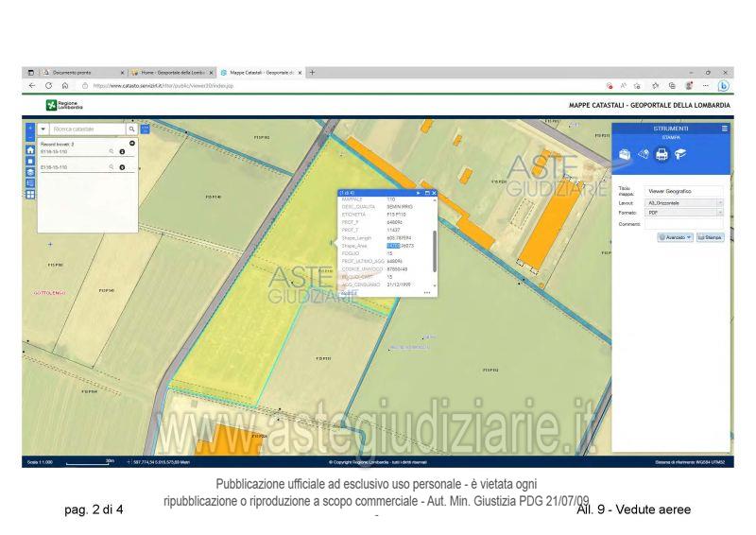Click the magnifier search button beside Ricerca catastale
Image resolution: width=756 pixels, height=535 pixels.
click(131, 129)
